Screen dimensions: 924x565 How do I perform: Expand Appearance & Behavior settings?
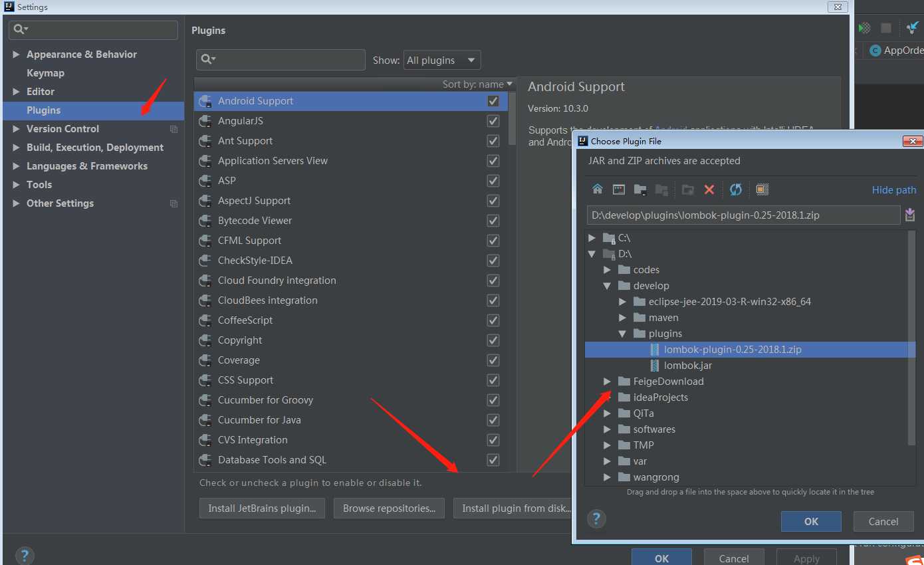click(x=16, y=55)
